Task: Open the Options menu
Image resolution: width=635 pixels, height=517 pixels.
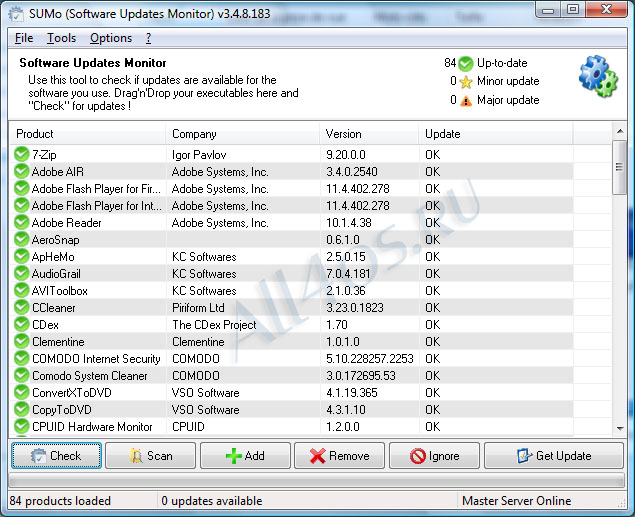Action: 111,38
